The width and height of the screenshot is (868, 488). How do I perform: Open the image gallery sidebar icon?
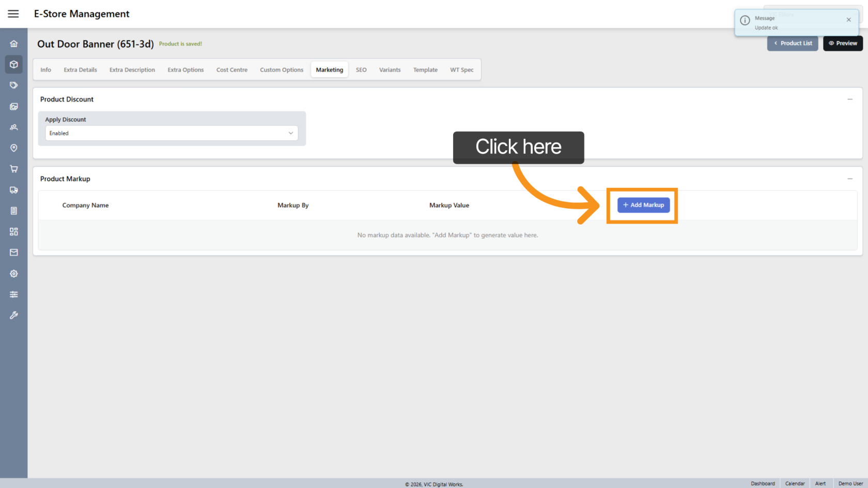point(14,106)
